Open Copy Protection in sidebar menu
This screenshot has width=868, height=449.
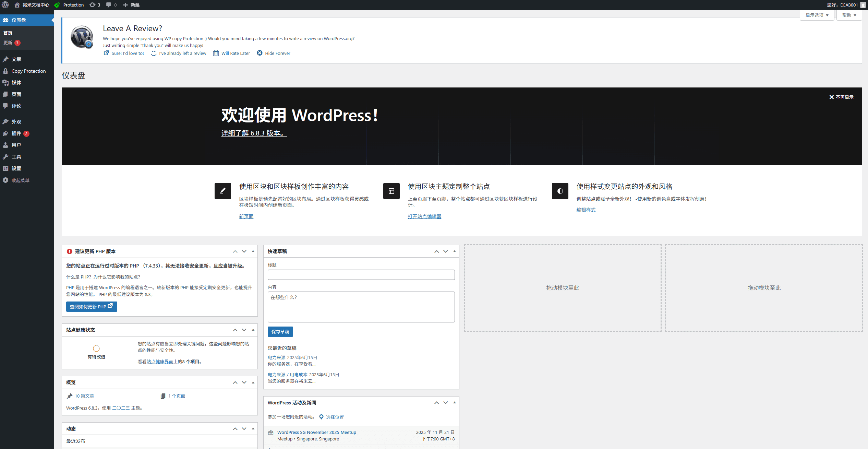(28, 71)
